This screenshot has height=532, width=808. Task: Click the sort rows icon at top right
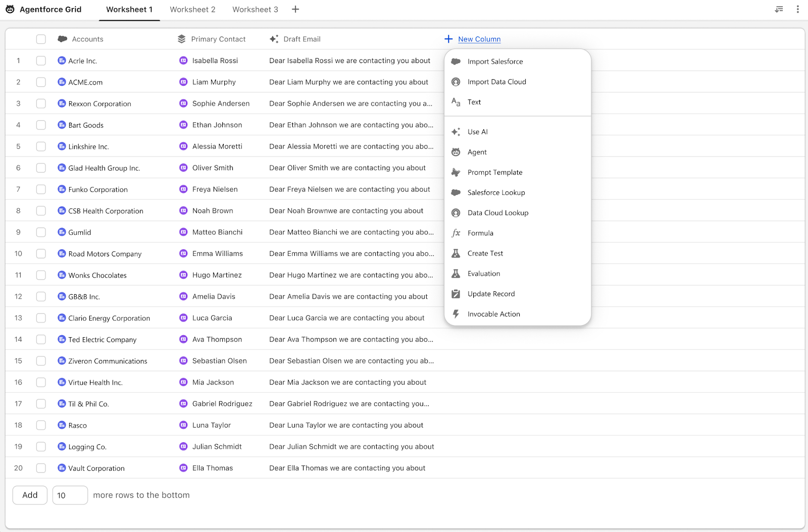point(779,10)
